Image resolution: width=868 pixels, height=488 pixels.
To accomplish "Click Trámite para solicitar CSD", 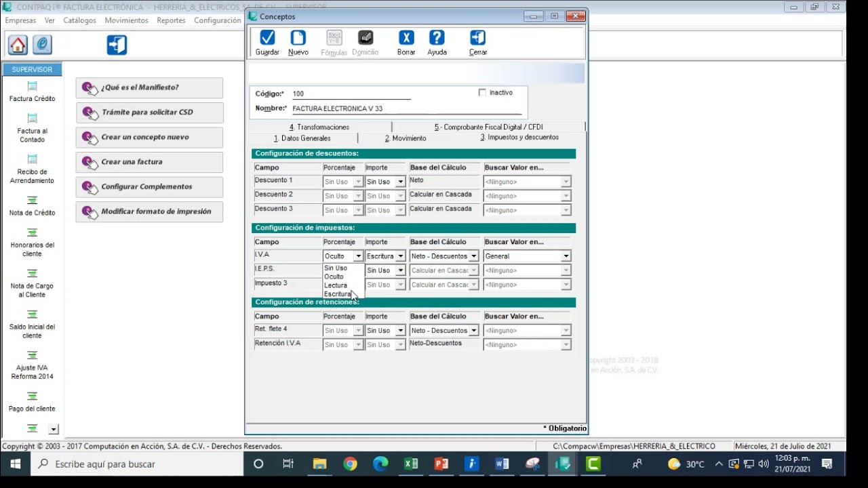I will 149,113.
